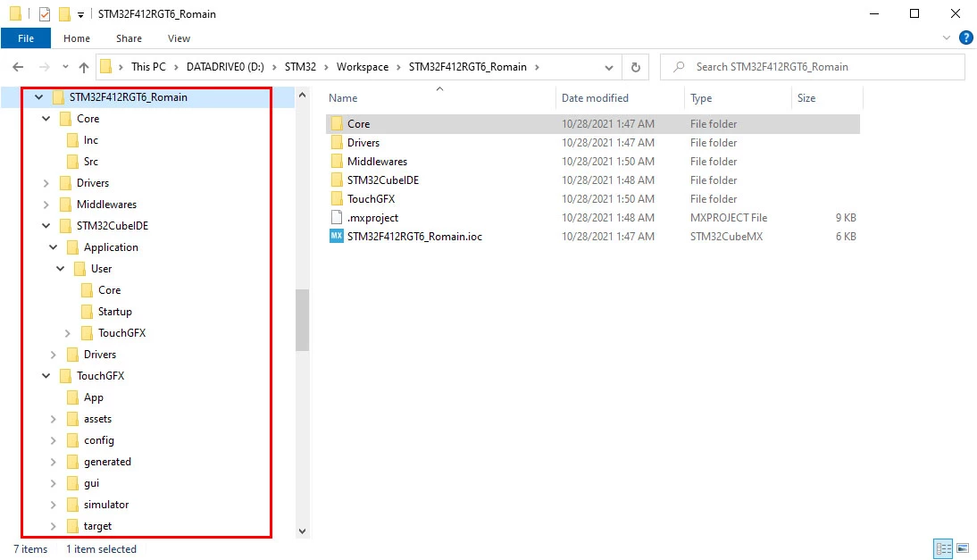Click the STM32CubeIDE folder icon in file list
The width and height of the screenshot is (977, 560).
337,180
